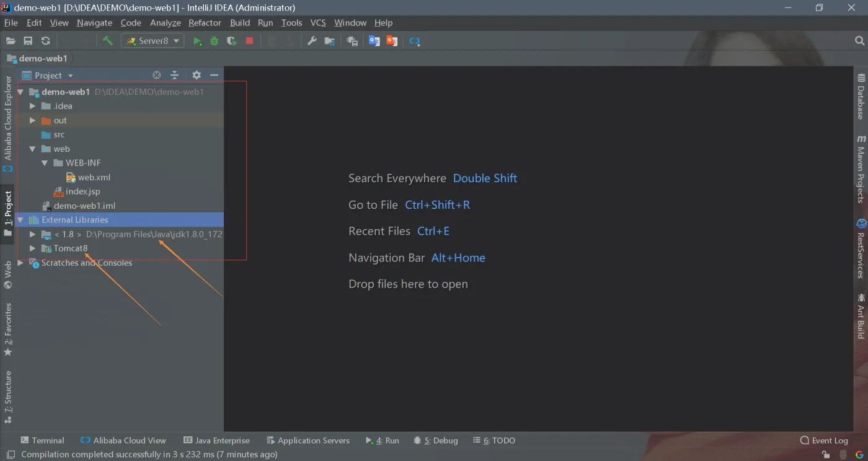This screenshot has height=461, width=868.
Task: Select web.xml in the project tree
Action: [x=94, y=177]
